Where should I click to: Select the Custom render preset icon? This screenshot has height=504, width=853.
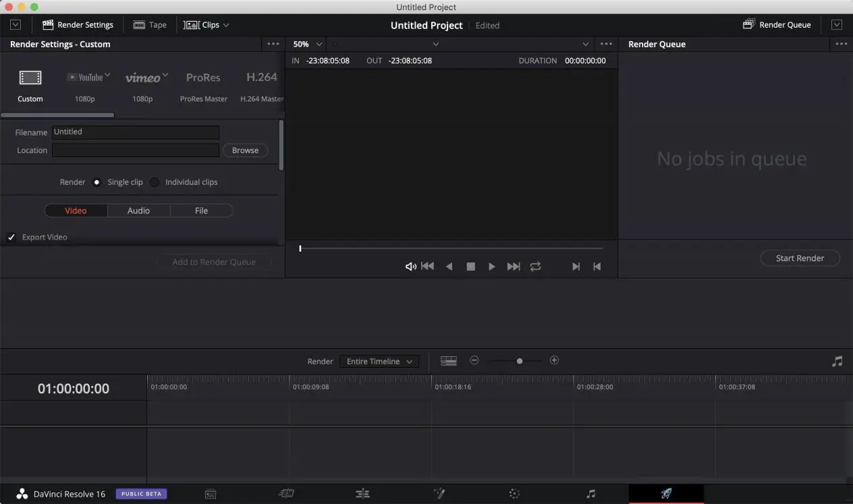tap(30, 78)
